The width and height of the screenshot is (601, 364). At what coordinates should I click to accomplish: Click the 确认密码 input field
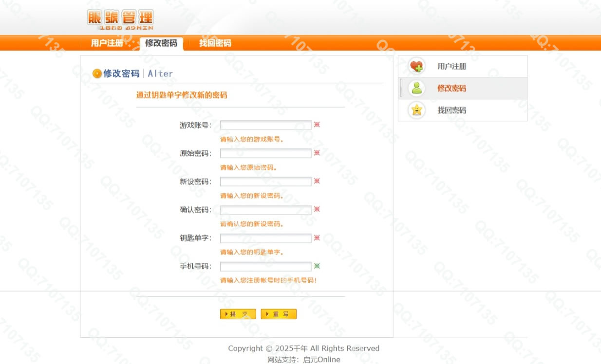pyautogui.click(x=265, y=210)
